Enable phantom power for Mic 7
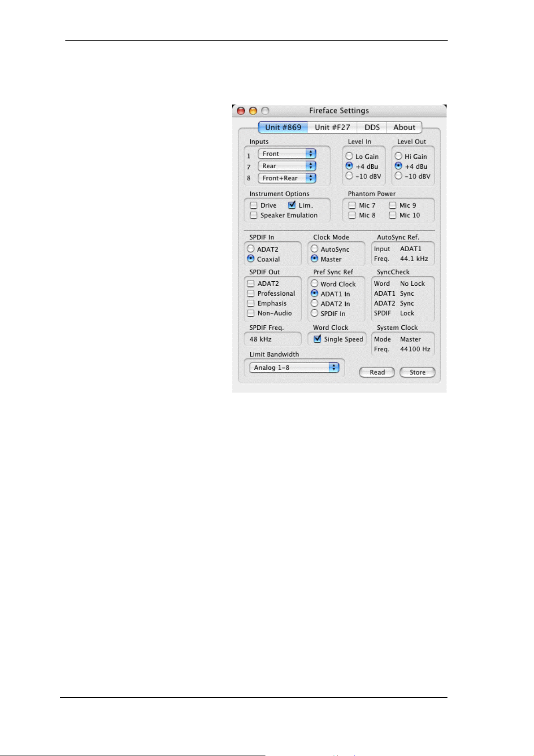This screenshot has width=534, height=756. click(x=352, y=205)
